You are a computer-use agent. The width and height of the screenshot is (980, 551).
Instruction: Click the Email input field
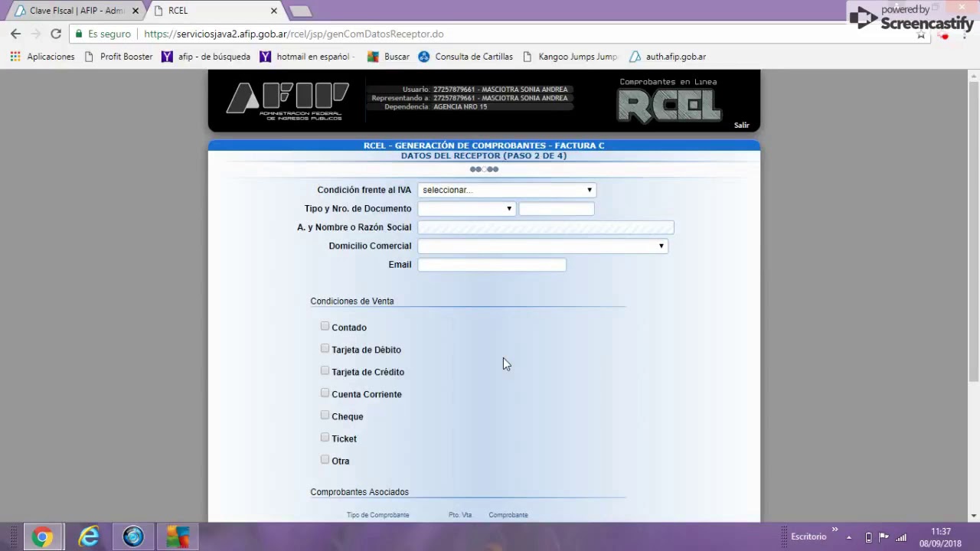click(x=492, y=264)
